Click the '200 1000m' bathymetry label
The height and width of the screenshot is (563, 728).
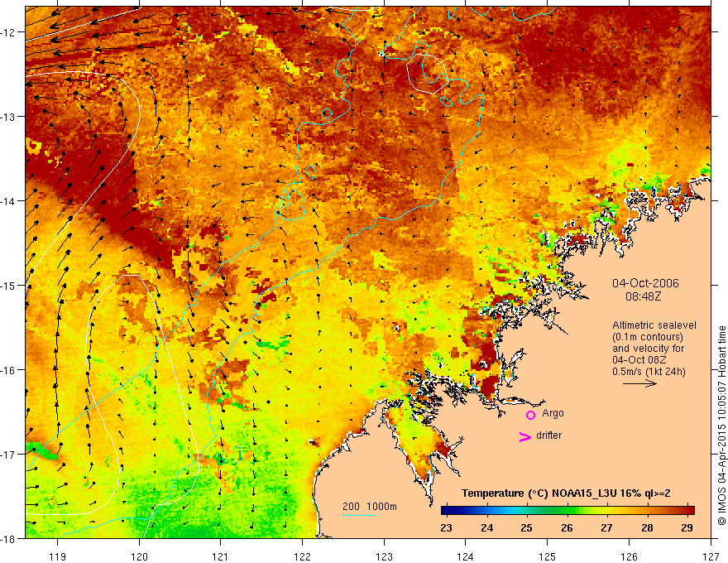(370, 507)
